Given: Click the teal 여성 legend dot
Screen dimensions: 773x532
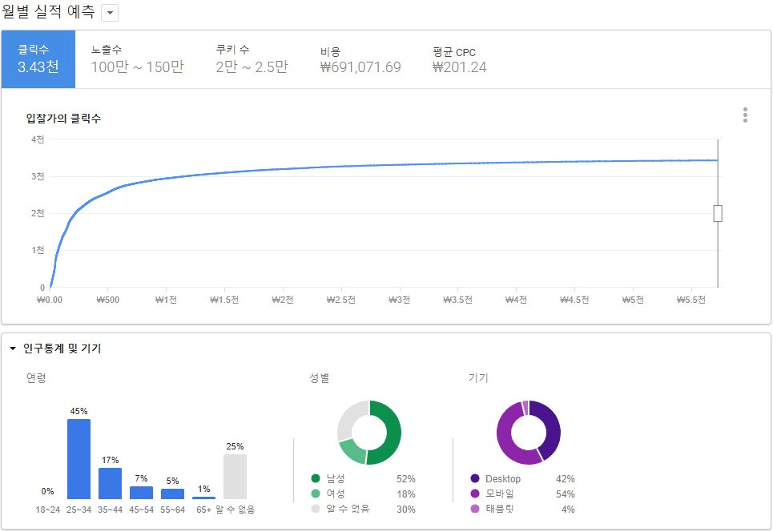Looking at the screenshot, I should 317,494.
